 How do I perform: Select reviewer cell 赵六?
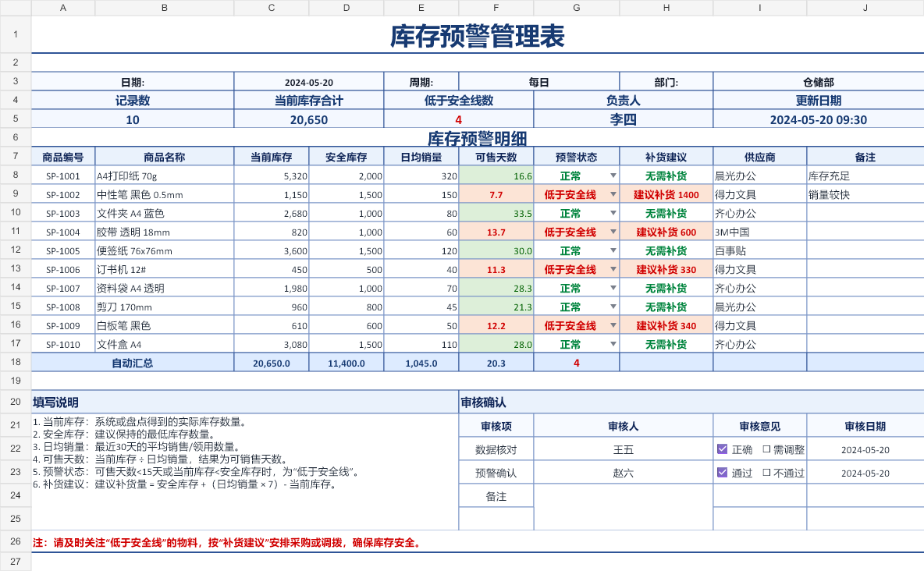pos(624,473)
